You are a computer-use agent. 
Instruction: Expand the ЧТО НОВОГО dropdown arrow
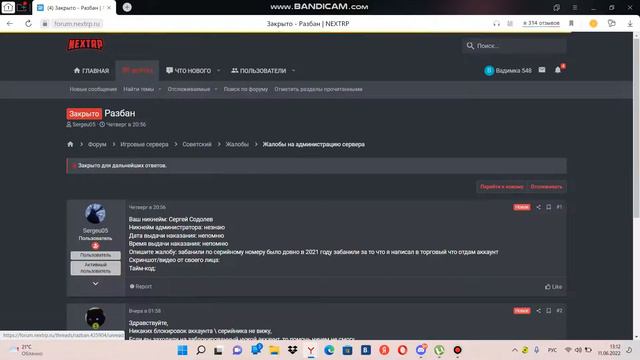tap(218, 71)
